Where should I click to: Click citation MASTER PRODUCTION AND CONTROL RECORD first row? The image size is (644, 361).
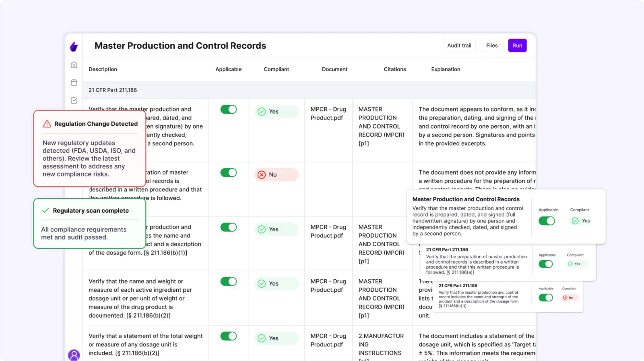coord(382,126)
